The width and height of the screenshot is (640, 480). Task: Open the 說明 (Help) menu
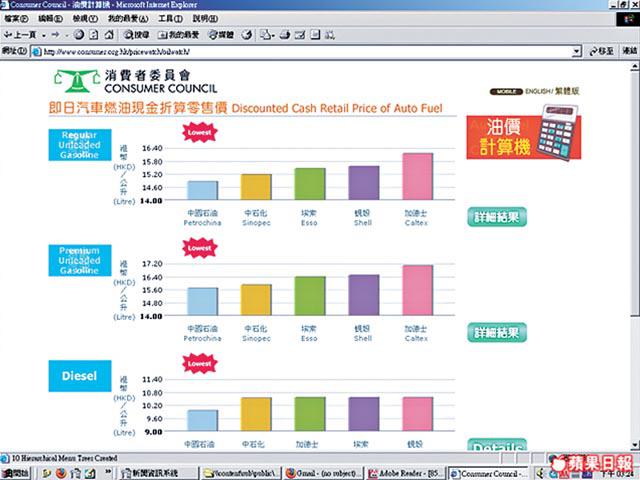[205, 19]
